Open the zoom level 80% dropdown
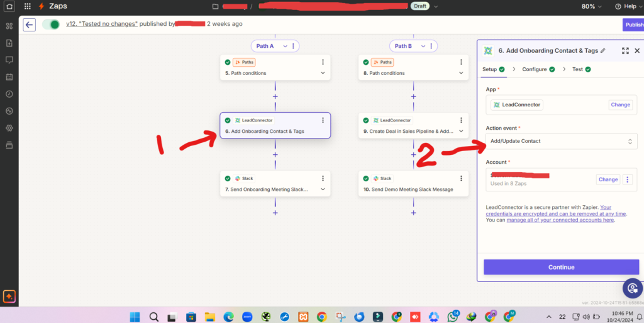The height and width of the screenshot is (323, 644). [591, 6]
